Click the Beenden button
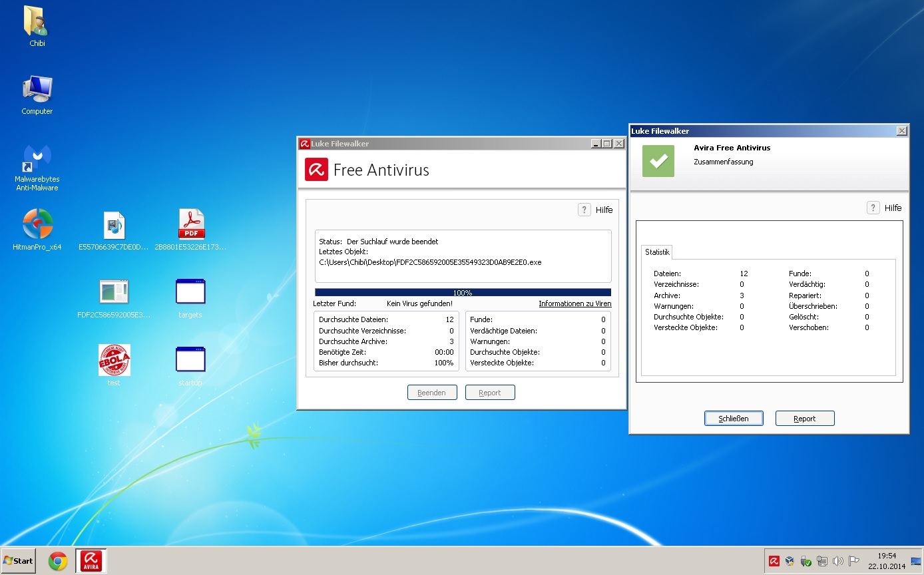 (432, 393)
